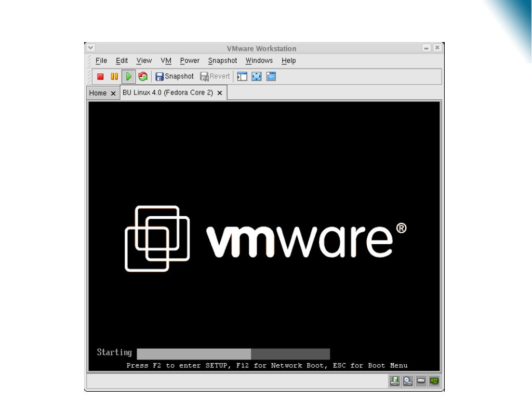Viewport: 532px width, 399px height.
Task: Open the VM menu
Action: 166,61
